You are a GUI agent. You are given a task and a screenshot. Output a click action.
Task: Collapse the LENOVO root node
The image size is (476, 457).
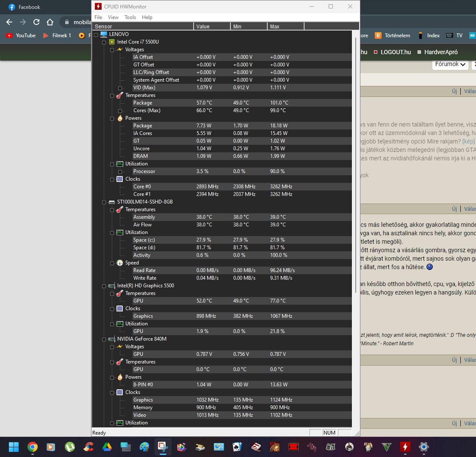(96, 35)
